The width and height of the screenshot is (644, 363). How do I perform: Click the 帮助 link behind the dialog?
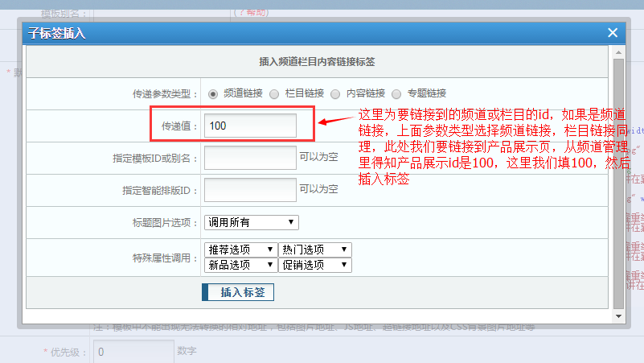point(250,12)
